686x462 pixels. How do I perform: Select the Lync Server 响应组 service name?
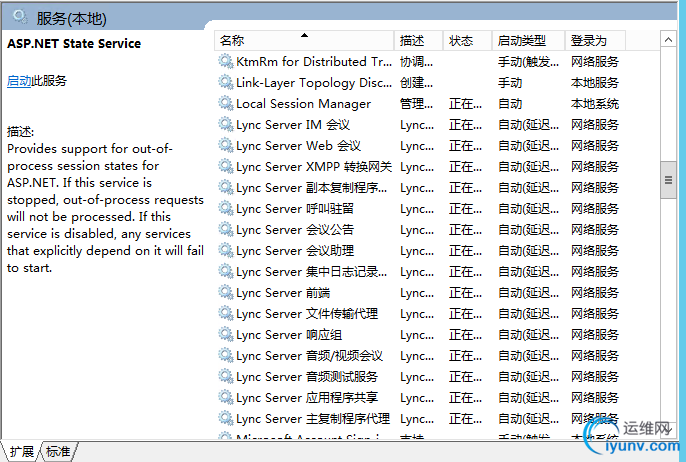pos(289,335)
